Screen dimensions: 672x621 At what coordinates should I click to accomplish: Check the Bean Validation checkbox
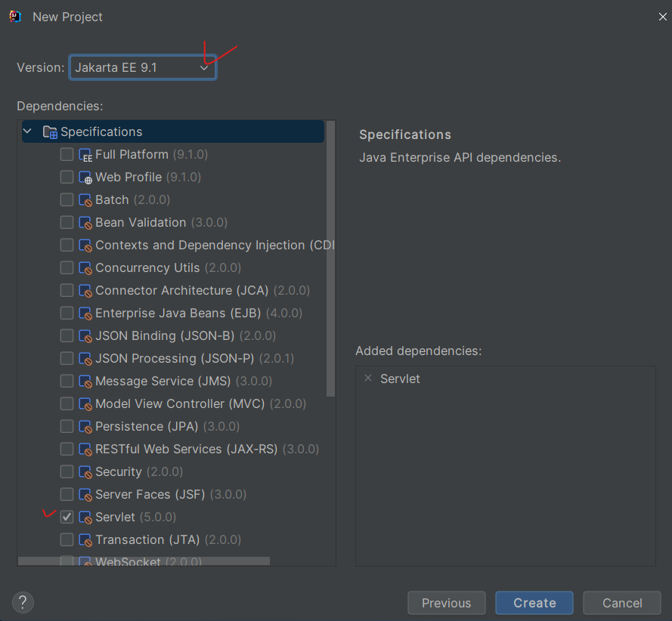click(x=67, y=222)
